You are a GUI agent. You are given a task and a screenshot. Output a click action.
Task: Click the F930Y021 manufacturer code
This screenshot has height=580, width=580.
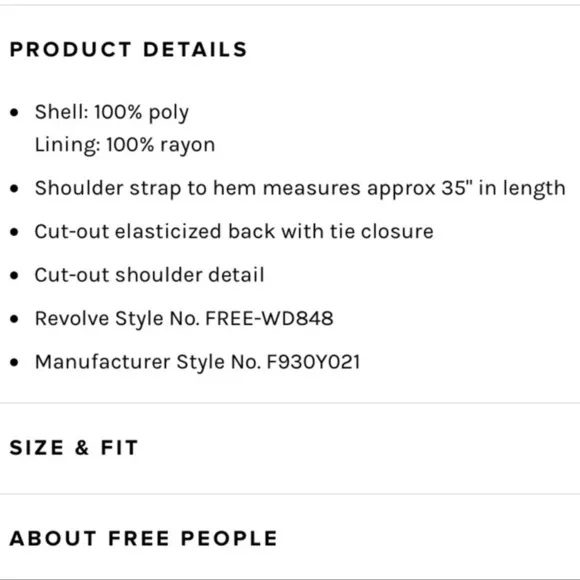pyautogui.click(x=313, y=362)
